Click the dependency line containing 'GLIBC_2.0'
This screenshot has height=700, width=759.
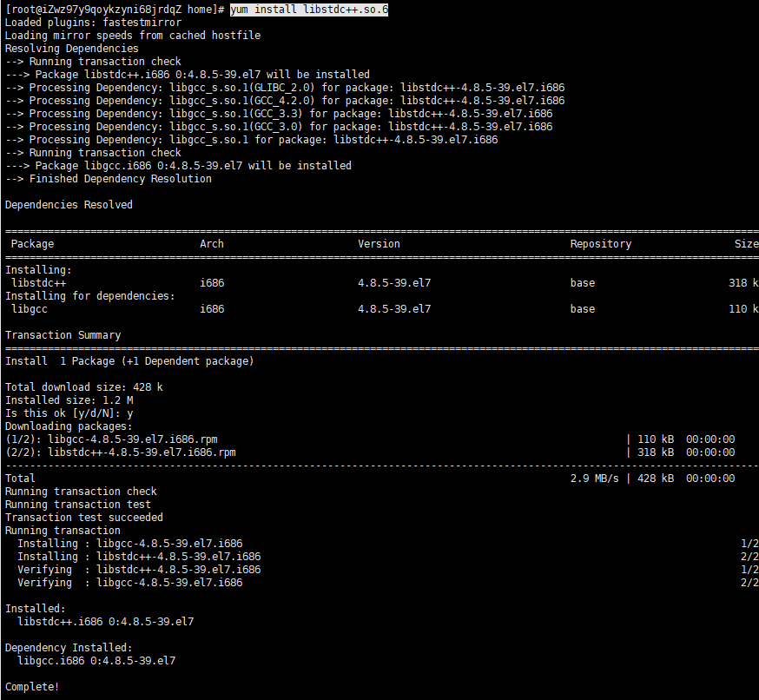point(285,88)
